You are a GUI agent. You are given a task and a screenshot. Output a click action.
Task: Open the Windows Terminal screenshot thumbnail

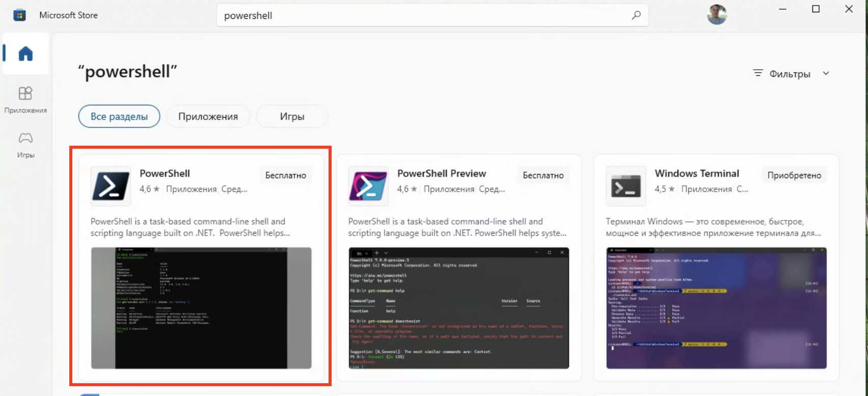coord(716,308)
